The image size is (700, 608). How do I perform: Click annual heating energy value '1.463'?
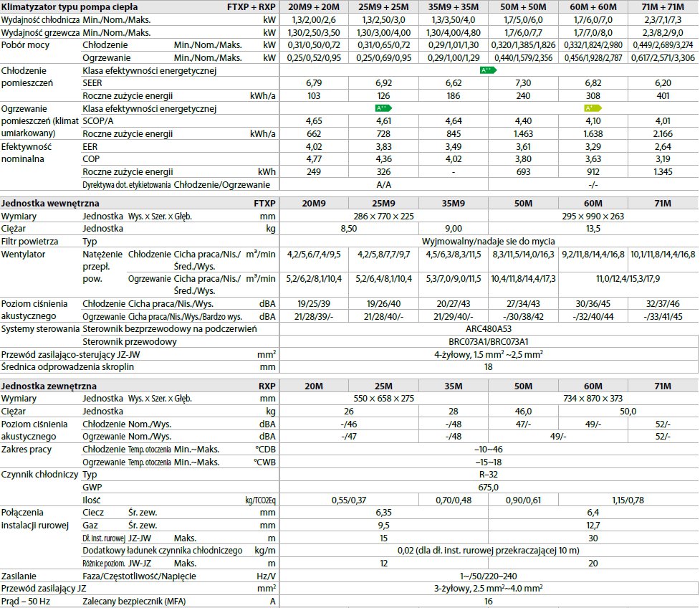tap(523, 133)
